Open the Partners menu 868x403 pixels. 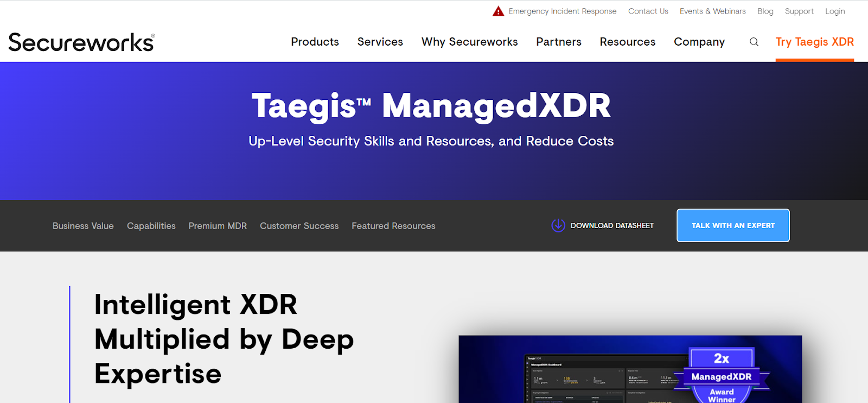pyautogui.click(x=559, y=42)
